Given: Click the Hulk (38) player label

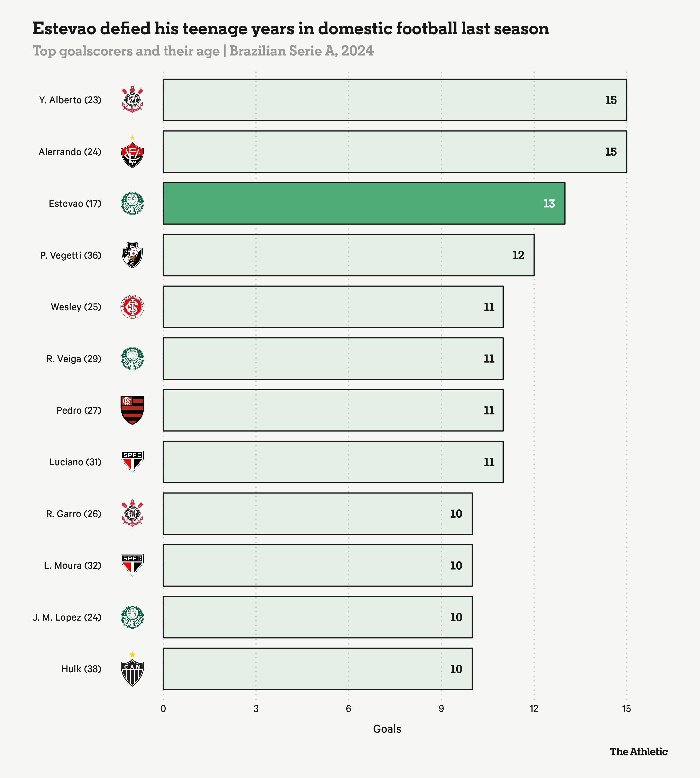Looking at the screenshot, I should (x=81, y=669).
